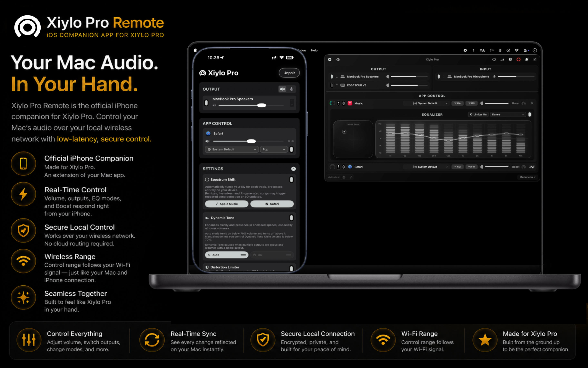Toggle Safari EQ switch next to Pop dropdown

point(292,149)
